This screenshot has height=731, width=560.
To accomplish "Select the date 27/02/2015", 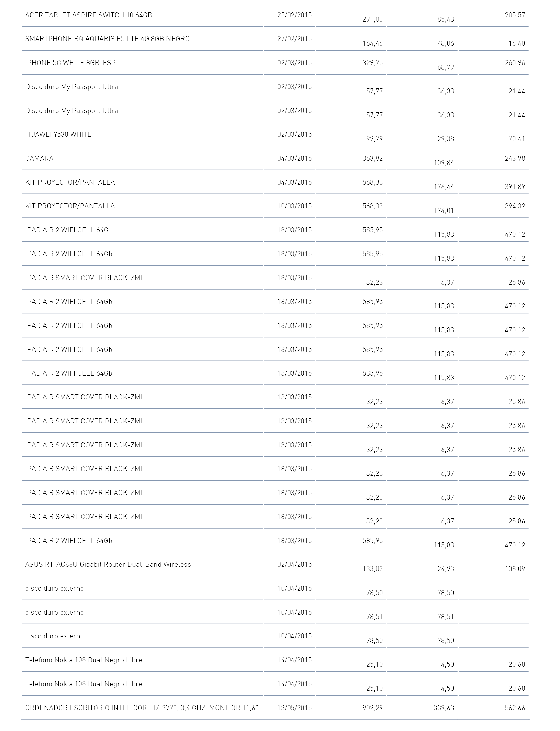I will tap(294, 39).
